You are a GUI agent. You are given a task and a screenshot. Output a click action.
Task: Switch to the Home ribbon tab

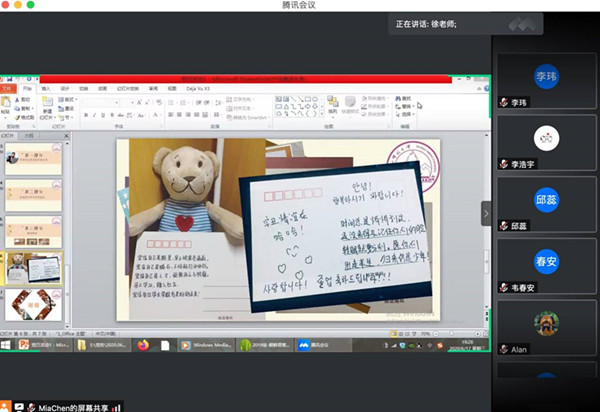coord(27,89)
